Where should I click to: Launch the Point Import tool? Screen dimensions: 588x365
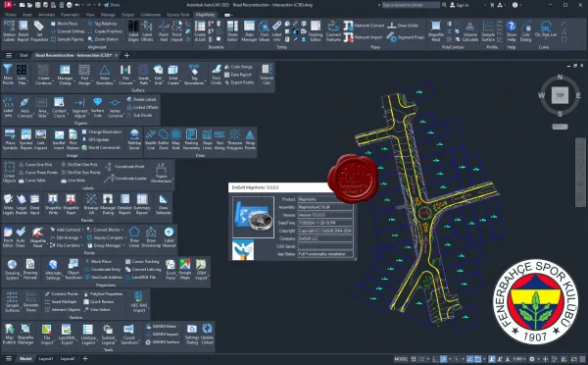[x=176, y=30]
